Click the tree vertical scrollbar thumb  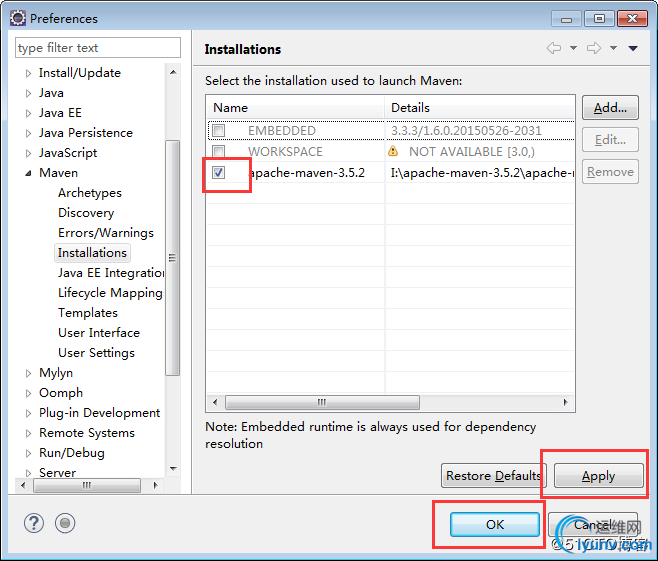tap(172, 258)
